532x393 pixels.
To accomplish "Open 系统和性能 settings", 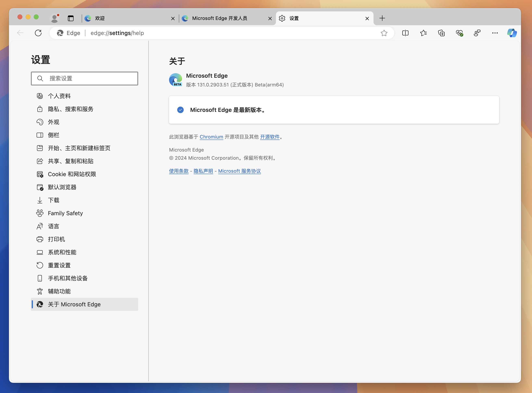I will [x=84, y=252].
